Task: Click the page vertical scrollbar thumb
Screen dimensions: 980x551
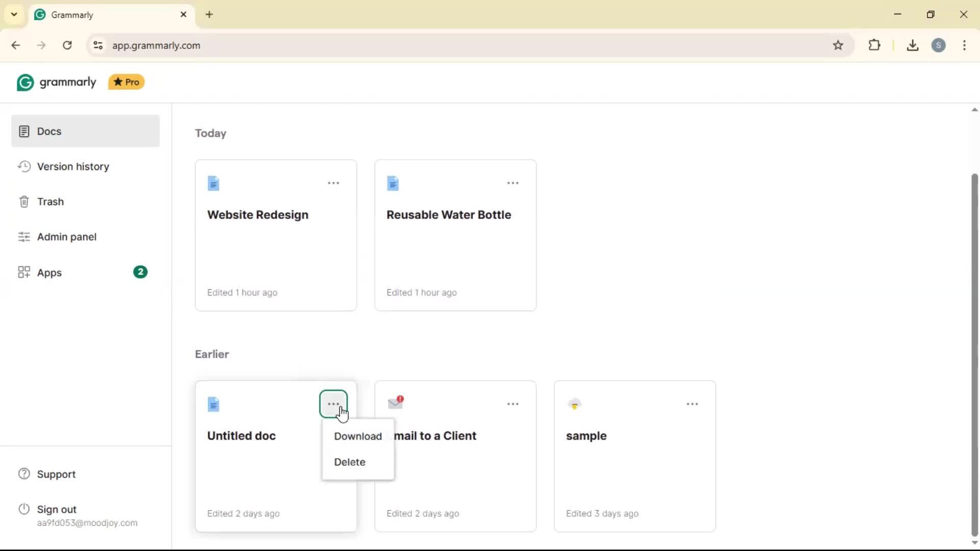Action: (x=974, y=355)
